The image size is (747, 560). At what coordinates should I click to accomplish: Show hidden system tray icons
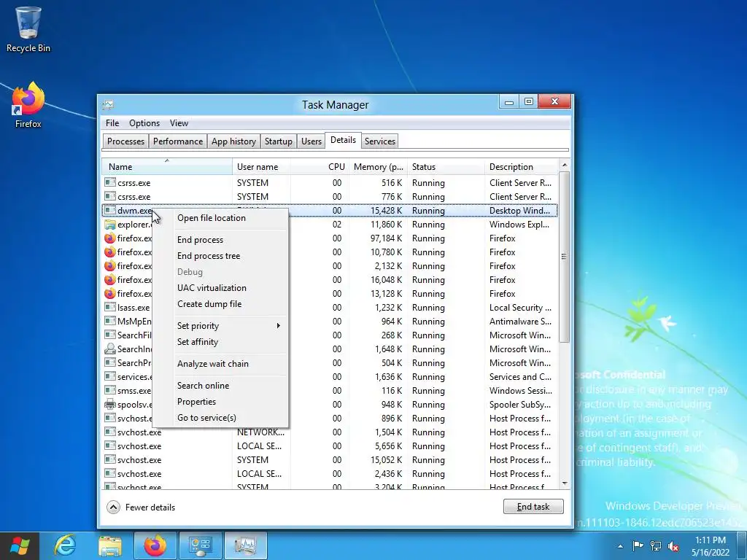(x=620, y=546)
